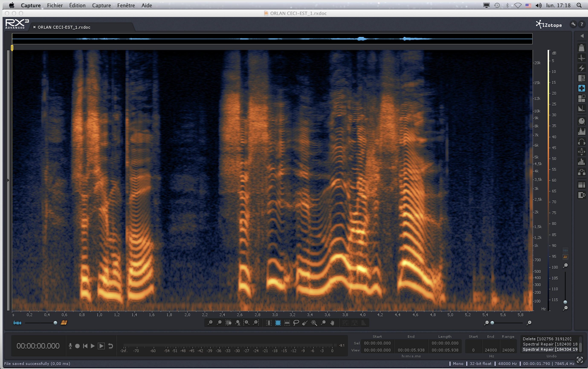588x369 pixels.
Task: Adjust the waveform/spectrogram blend slider
Action: [55, 323]
